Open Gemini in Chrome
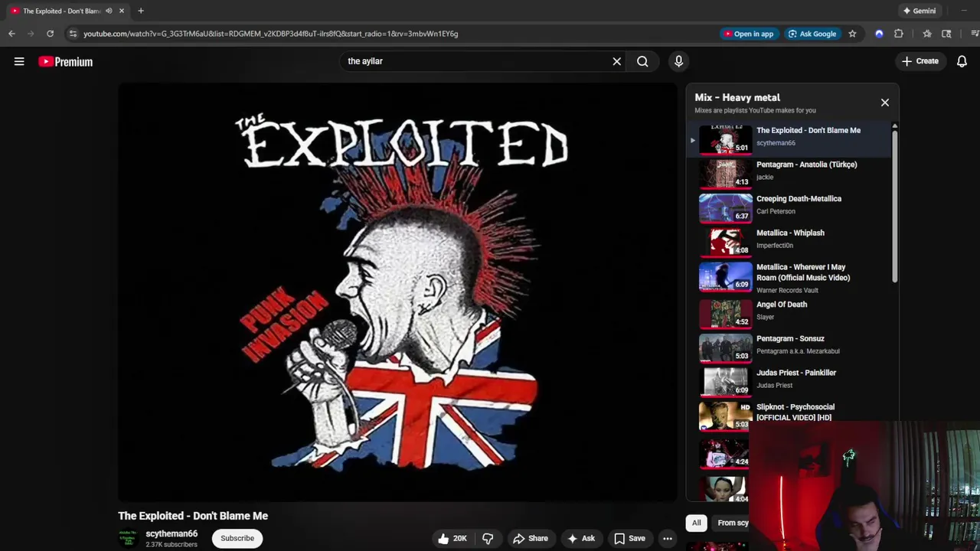The width and height of the screenshot is (980, 551). (x=919, y=11)
